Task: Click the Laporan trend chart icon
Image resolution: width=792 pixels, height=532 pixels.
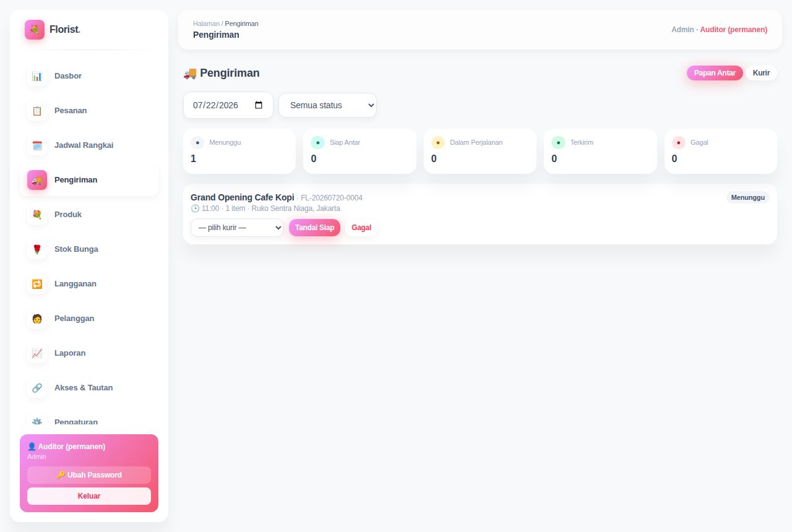Action: click(37, 353)
